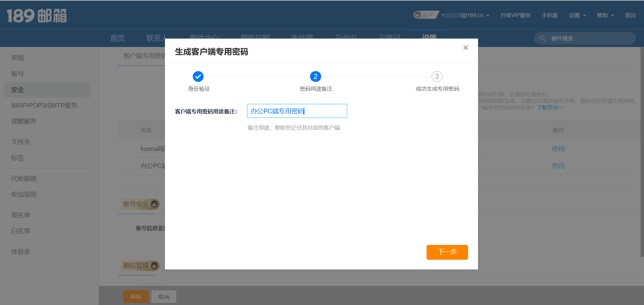Click step 3 成功生成专用密码 circle
Image resolution: width=644 pixels, height=305 pixels.
(x=437, y=77)
